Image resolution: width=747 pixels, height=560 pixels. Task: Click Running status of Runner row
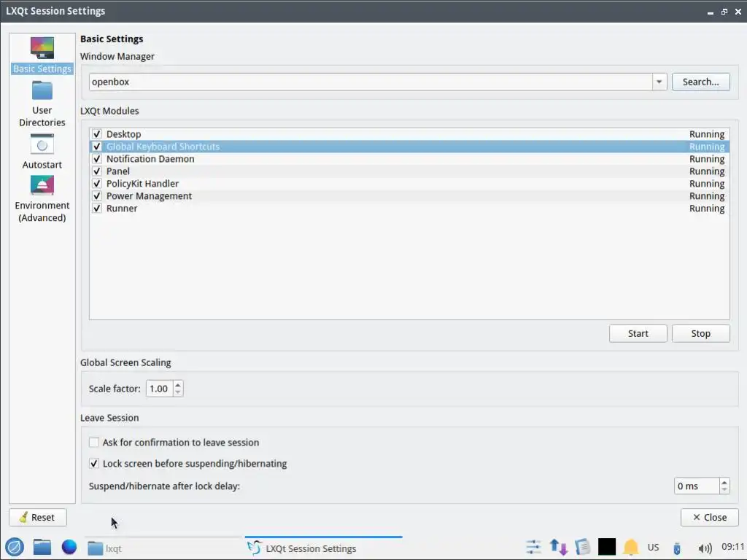[706, 208]
